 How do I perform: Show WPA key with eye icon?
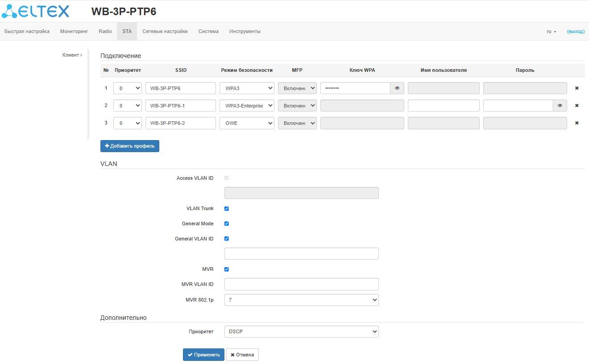[397, 88]
